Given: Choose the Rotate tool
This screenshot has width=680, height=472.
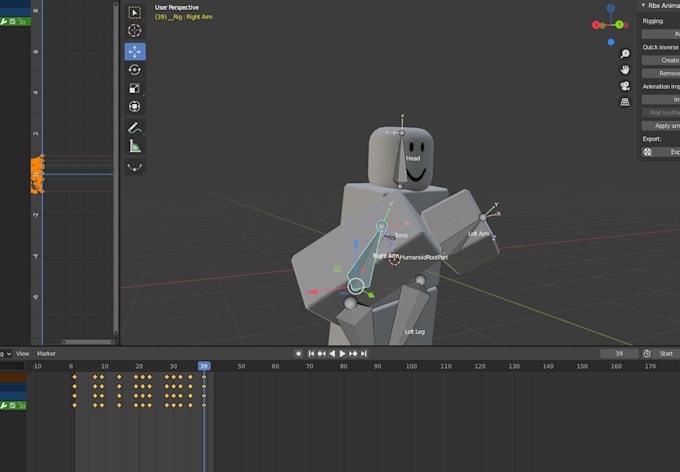Looking at the screenshot, I should click(x=135, y=70).
